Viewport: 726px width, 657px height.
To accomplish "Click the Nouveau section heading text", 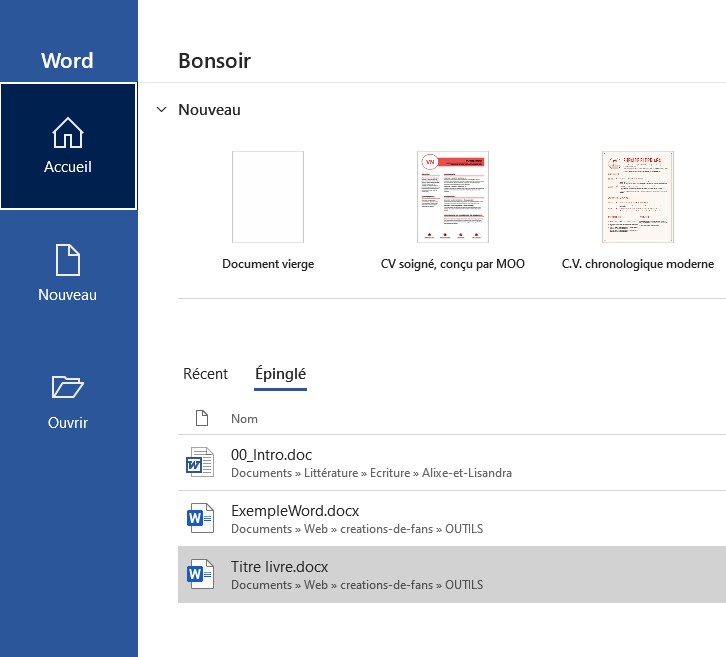I will click(x=209, y=110).
